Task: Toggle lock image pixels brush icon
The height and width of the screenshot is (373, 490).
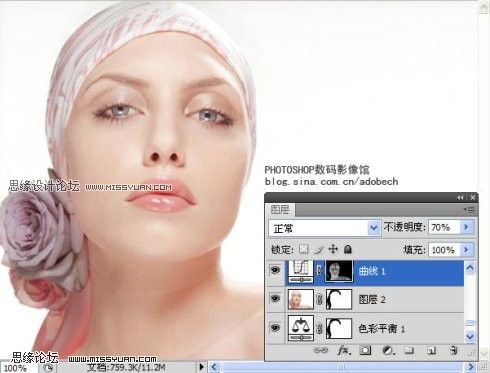Action: 319,249
